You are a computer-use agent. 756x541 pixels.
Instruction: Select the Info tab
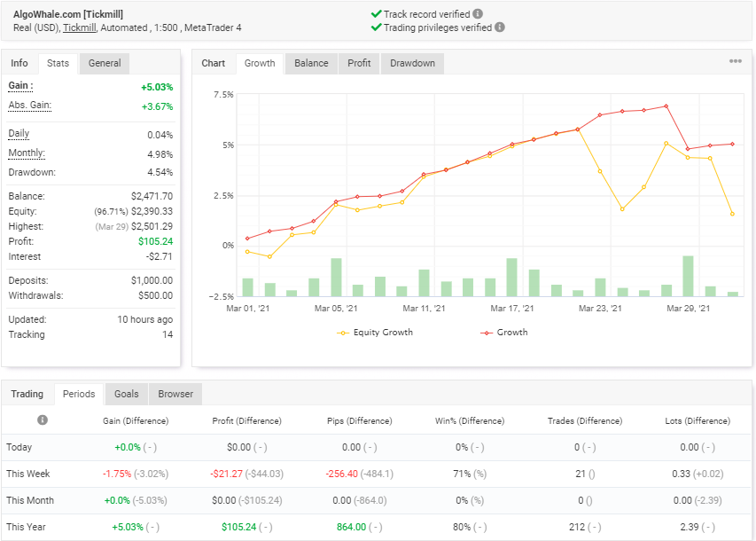(19, 63)
